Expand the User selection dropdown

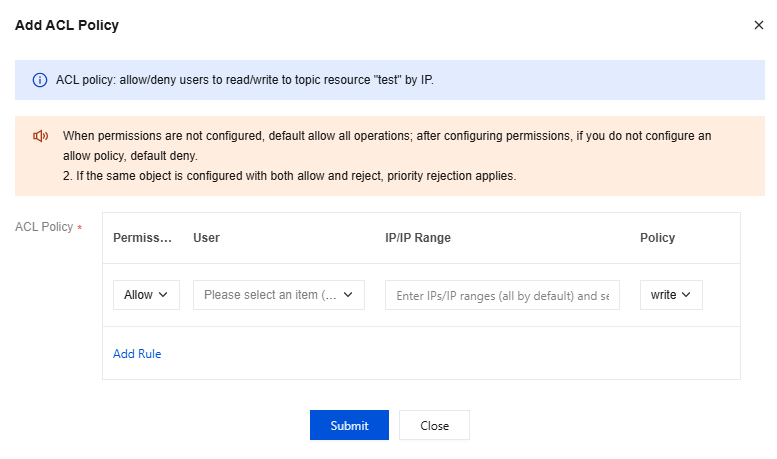(x=278, y=295)
